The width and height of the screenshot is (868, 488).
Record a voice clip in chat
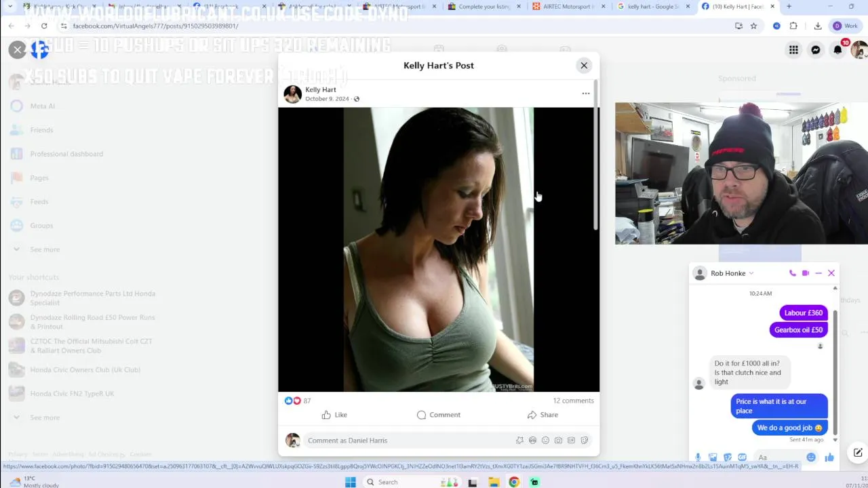point(698,457)
